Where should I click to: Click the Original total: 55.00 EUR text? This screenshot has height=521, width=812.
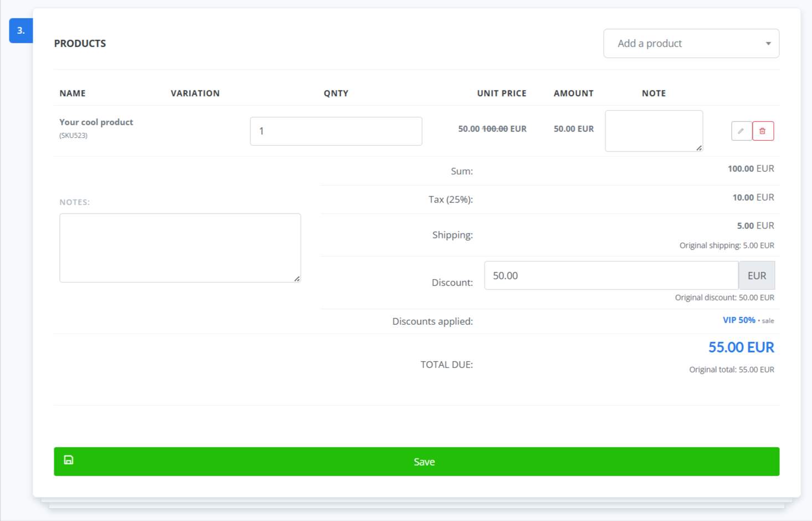pos(732,370)
